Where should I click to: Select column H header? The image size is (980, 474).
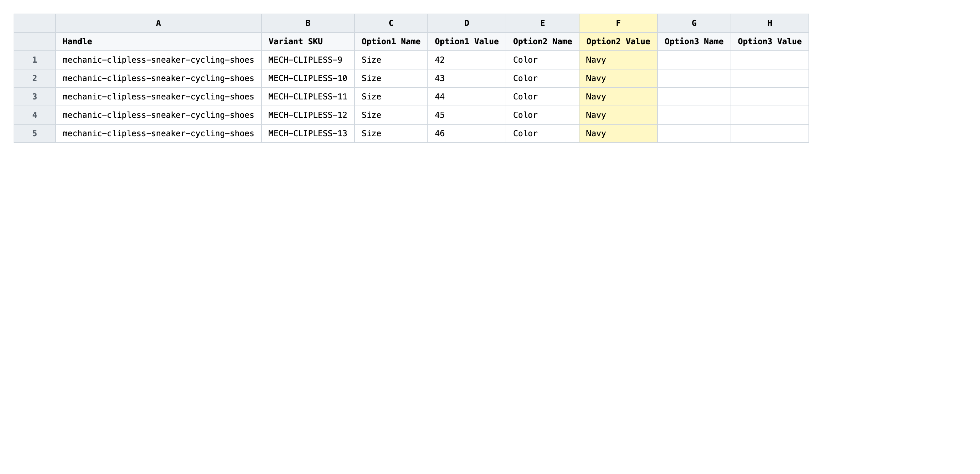(770, 23)
